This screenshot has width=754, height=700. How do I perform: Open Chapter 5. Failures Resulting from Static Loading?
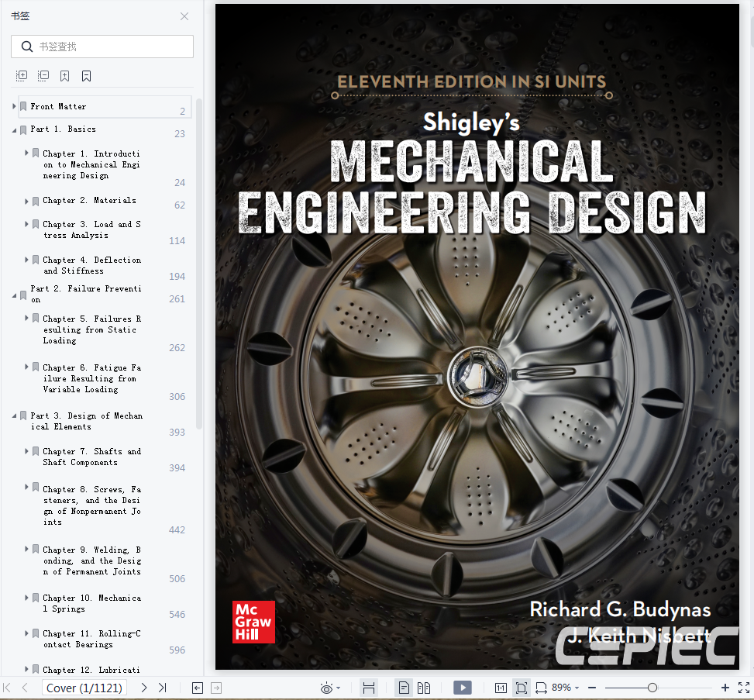click(92, 329)
